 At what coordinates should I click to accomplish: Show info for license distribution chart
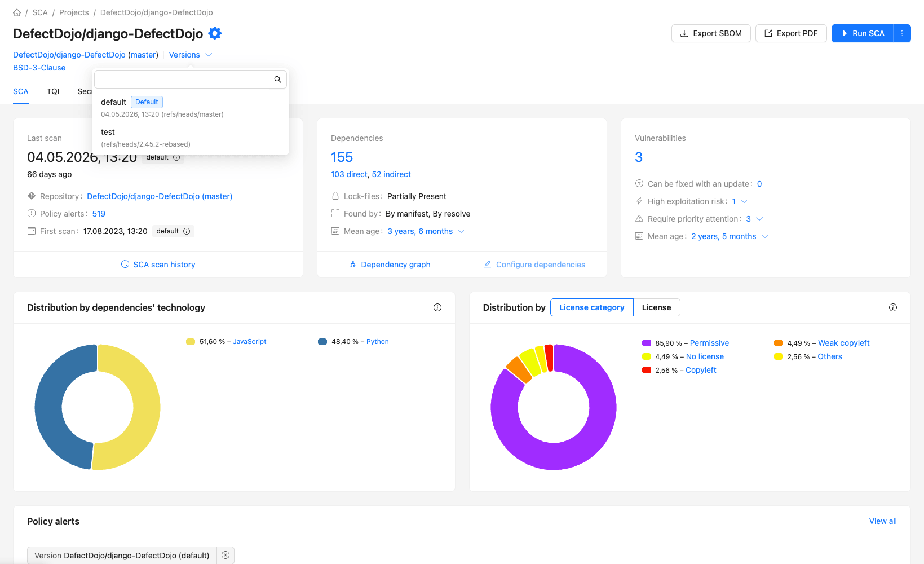(893, 307)
